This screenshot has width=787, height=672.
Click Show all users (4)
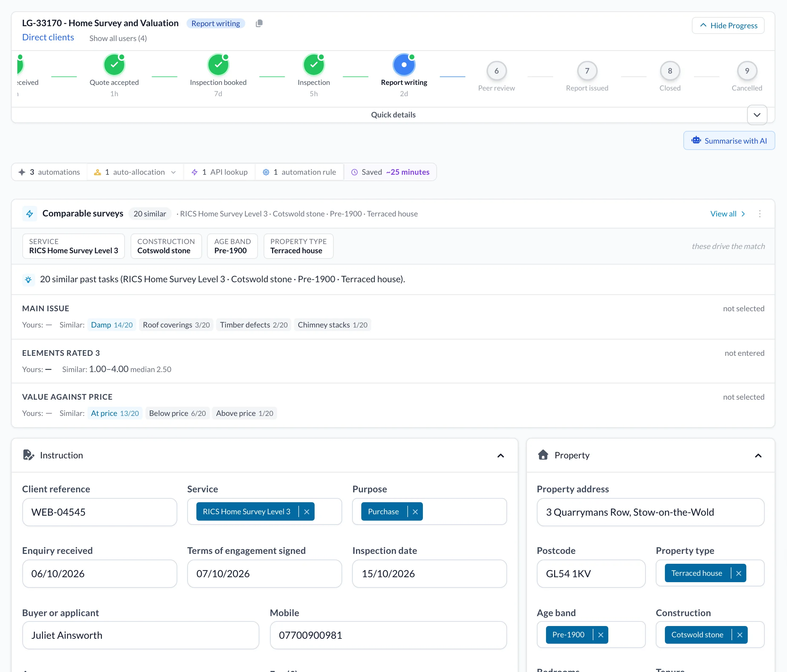pos(118,38)
